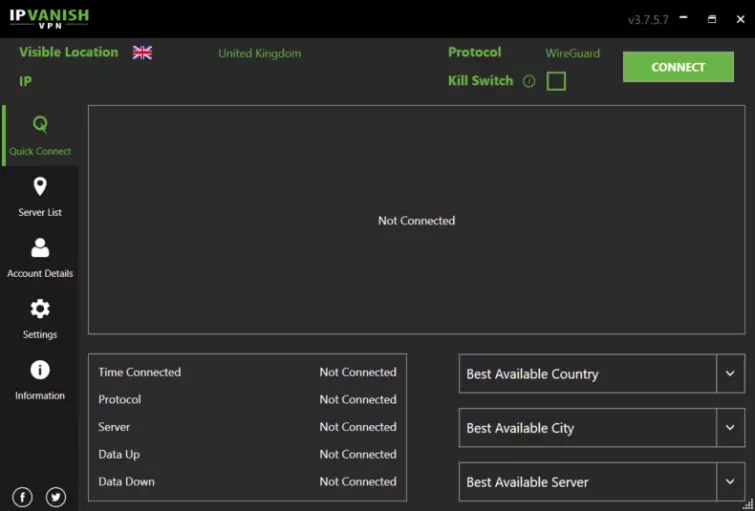
Task: Click the Quick Connect sidebar icon
Action: pos(40,125)
